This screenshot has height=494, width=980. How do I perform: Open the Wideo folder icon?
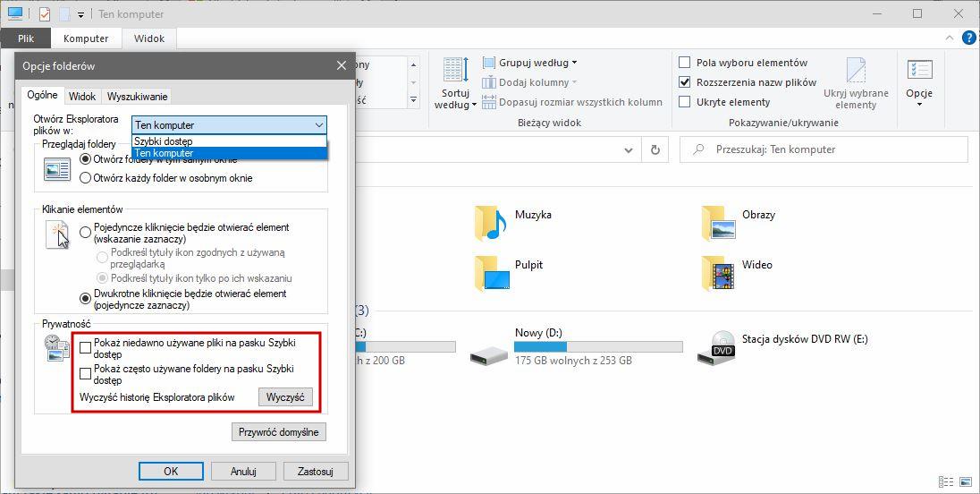[x=717, y=273]
